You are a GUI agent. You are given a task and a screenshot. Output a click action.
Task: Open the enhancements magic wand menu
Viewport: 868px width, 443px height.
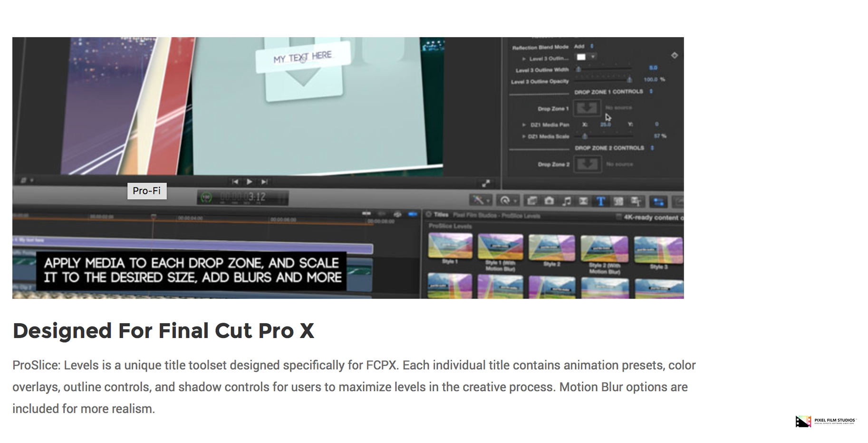pos(480,201)
